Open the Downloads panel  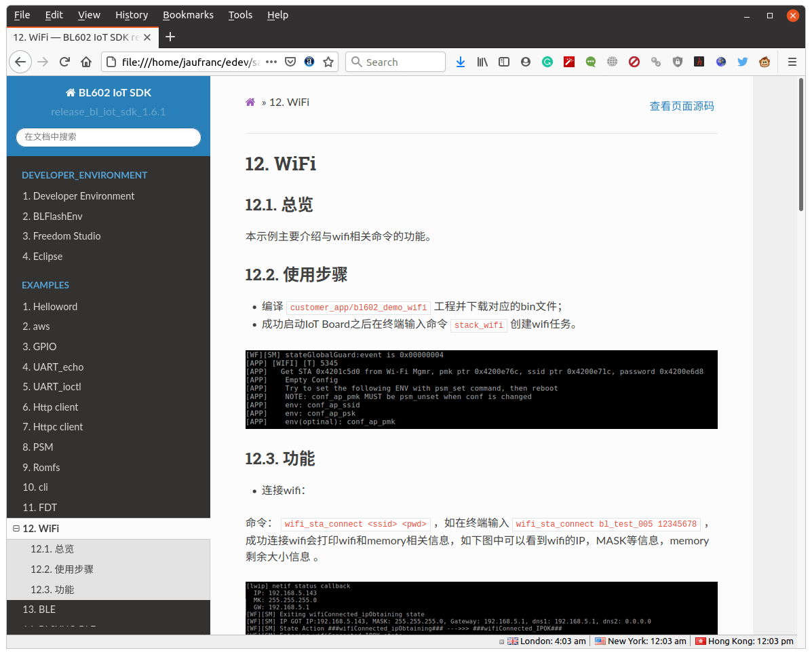461,62
